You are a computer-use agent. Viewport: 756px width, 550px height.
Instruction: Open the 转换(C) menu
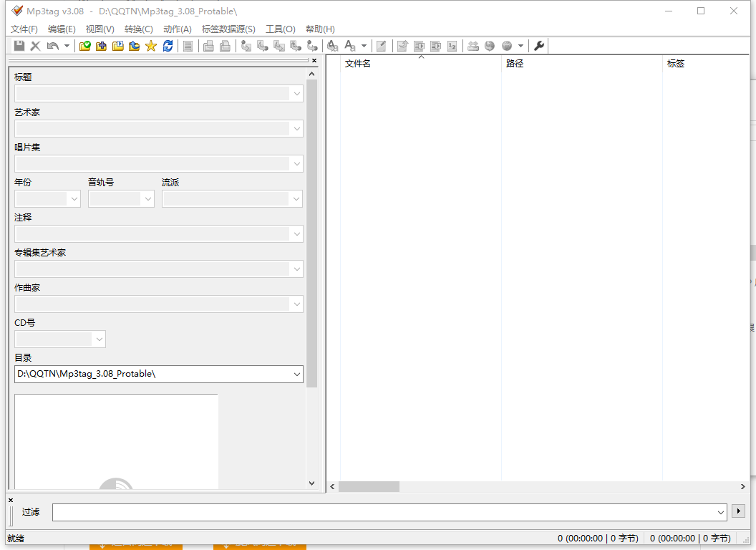tap(138, 29)
